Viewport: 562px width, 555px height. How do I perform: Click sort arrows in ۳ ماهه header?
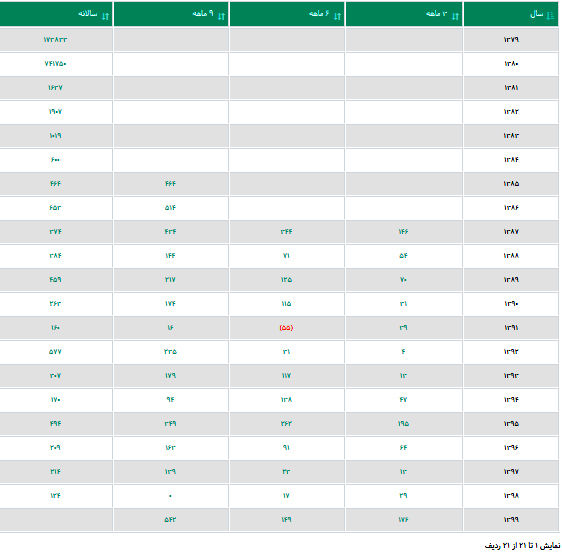(x=455, y=16)
